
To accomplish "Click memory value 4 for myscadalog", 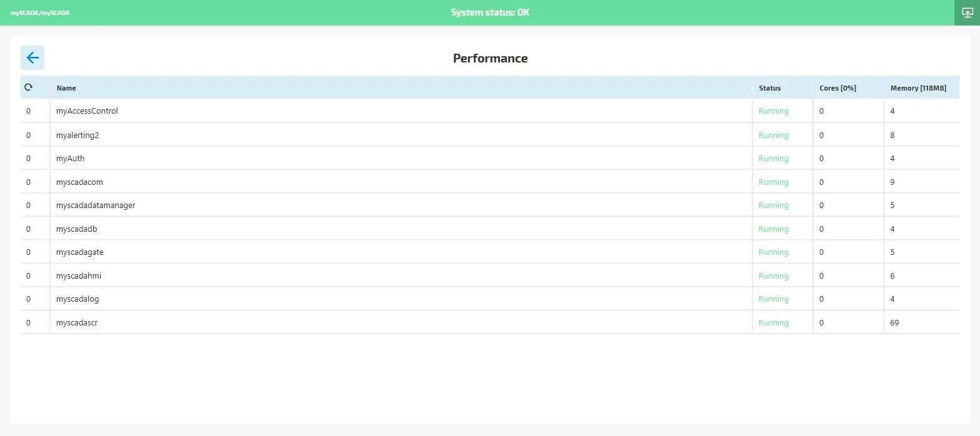I will 892,299.
